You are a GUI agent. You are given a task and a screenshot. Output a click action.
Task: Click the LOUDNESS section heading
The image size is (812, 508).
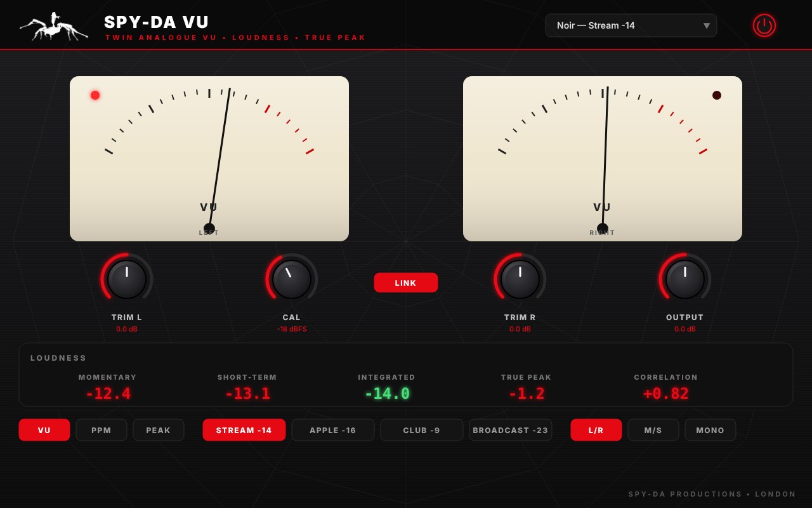pos(58,358)
